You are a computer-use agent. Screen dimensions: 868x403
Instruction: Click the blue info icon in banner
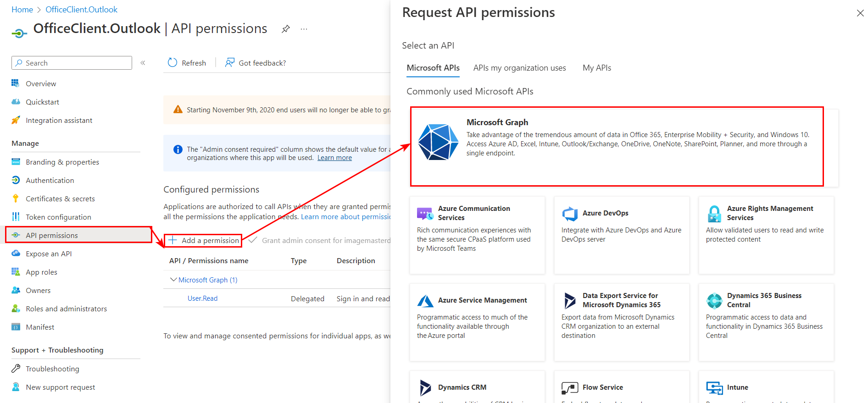[x=178, y=149]
